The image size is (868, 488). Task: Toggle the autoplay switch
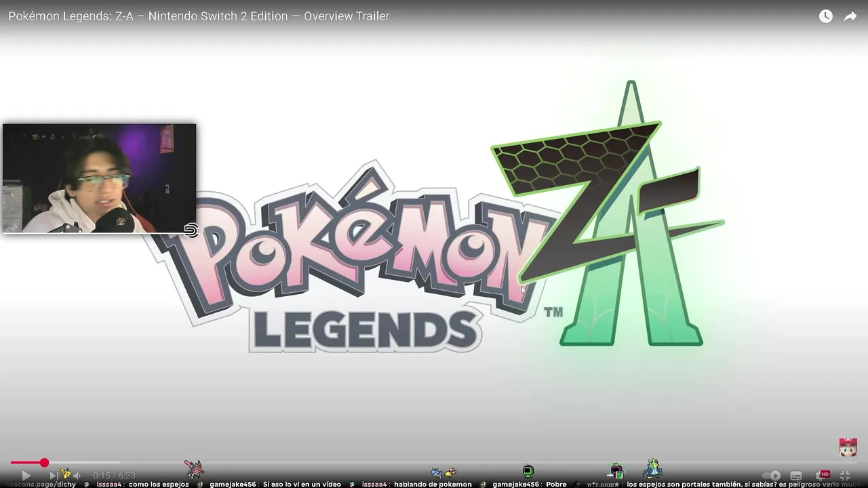[772, 476]
